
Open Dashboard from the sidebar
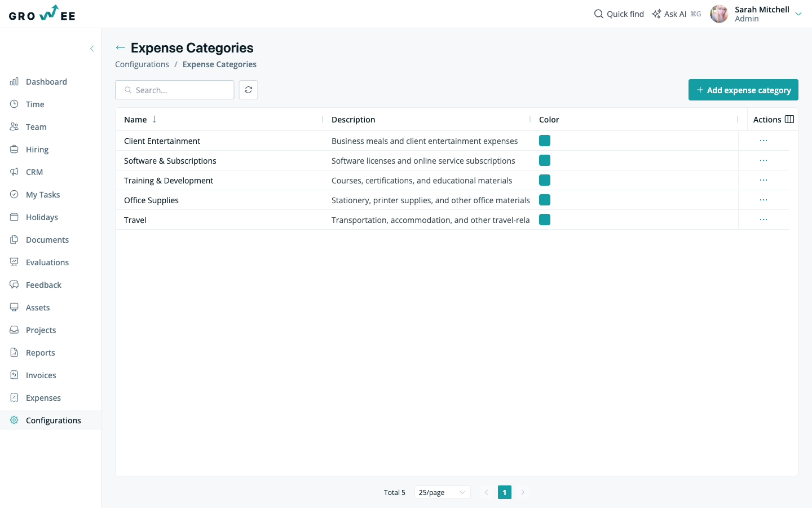point(46,82)
